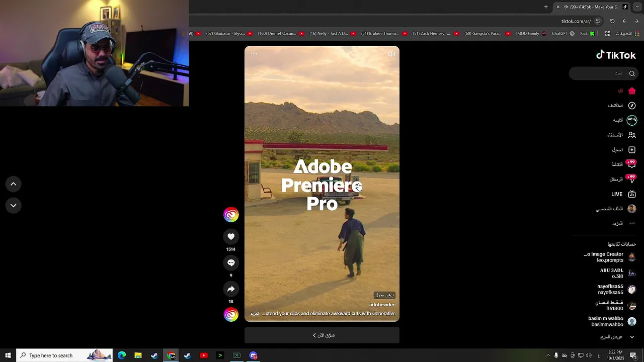644x362 pixels.
Task: Open the Windows Start menu
Action: tap(8, 355)
